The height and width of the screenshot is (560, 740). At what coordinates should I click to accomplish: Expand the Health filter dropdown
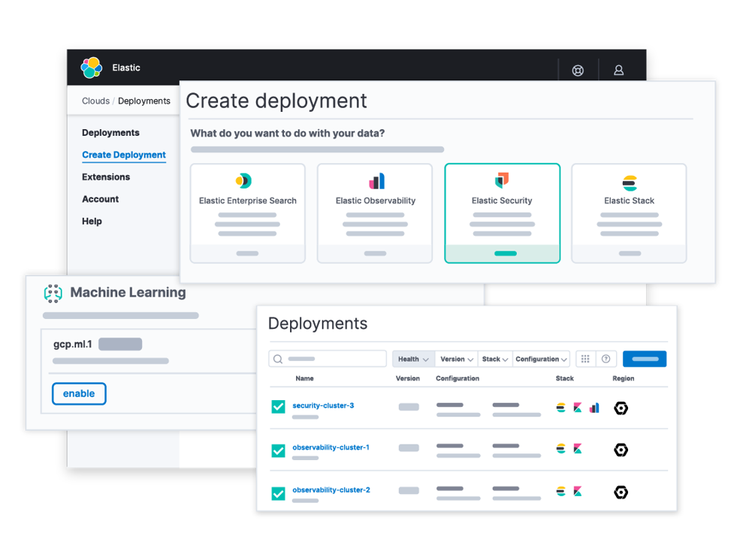[413, 359]
